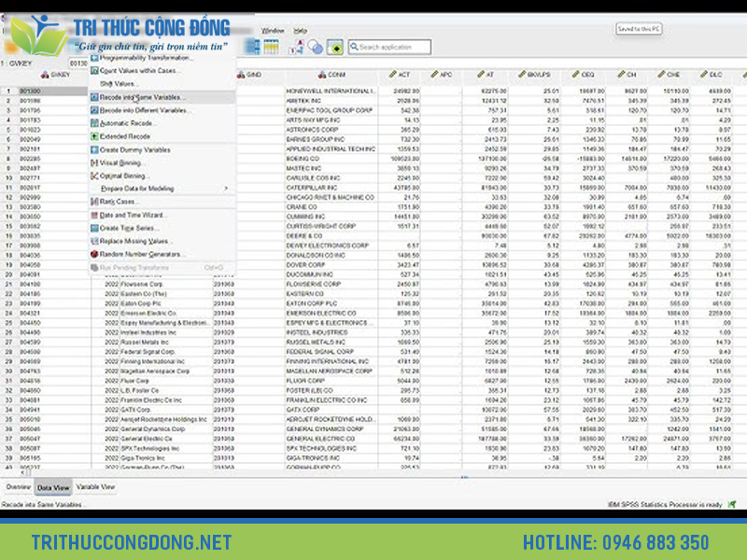Click the highlighted green-dot toolbar icon
Screen dimensions: 747x560
335,47
